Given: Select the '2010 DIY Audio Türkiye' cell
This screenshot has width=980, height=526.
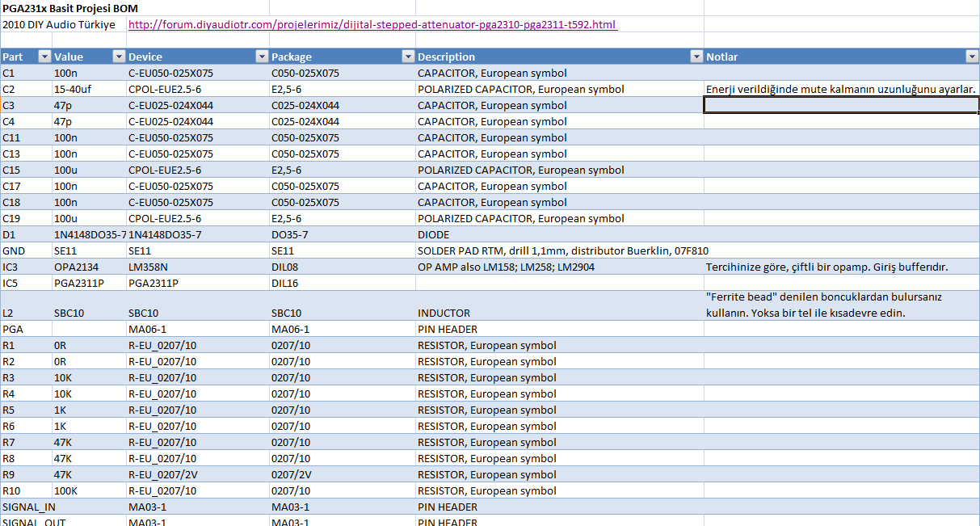Looking at the screenshot, I should click(x=59, y=25).
